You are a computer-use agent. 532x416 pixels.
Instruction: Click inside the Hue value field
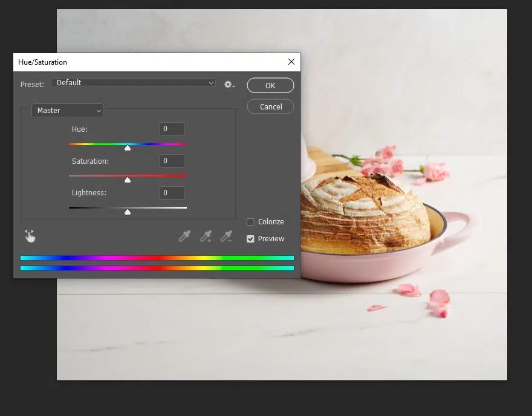tap(171, 128)
